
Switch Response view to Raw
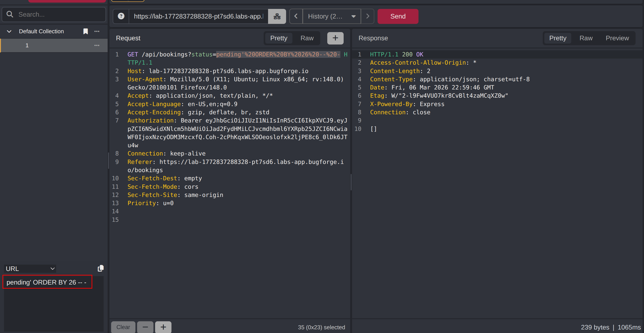(586, 38)
